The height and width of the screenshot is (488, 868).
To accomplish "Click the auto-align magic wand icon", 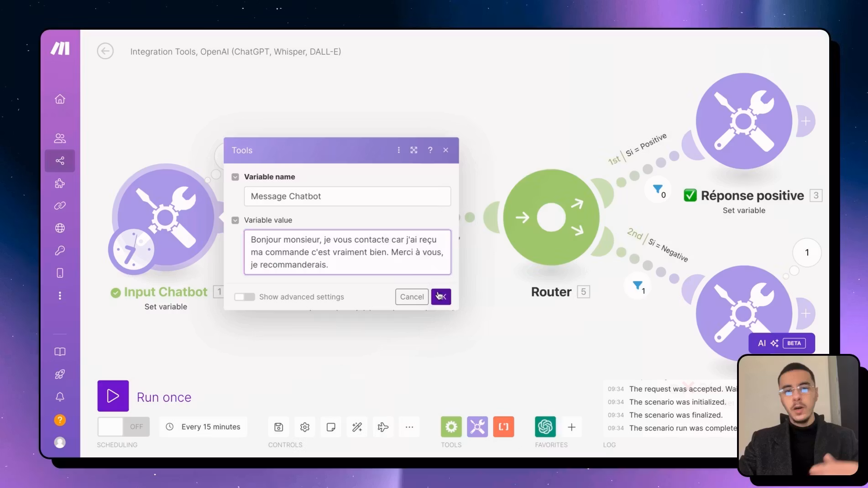I will (357, 427).
